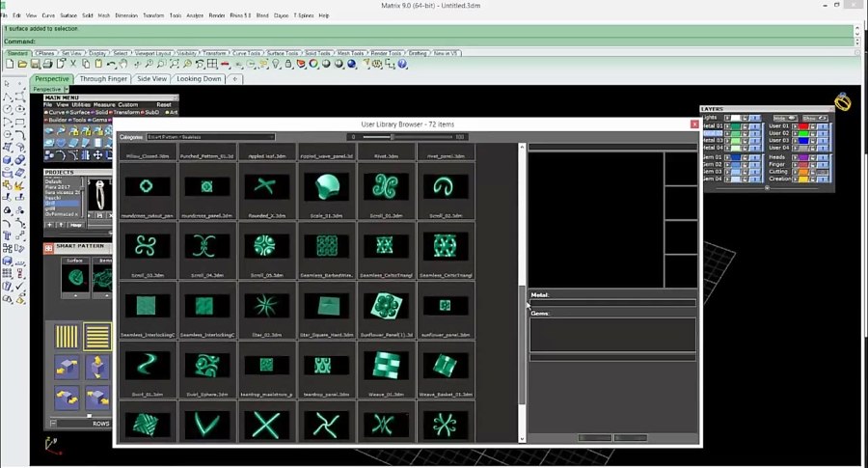
Task: Click the Show button in Layers panel
Action: tap(815, 118)
